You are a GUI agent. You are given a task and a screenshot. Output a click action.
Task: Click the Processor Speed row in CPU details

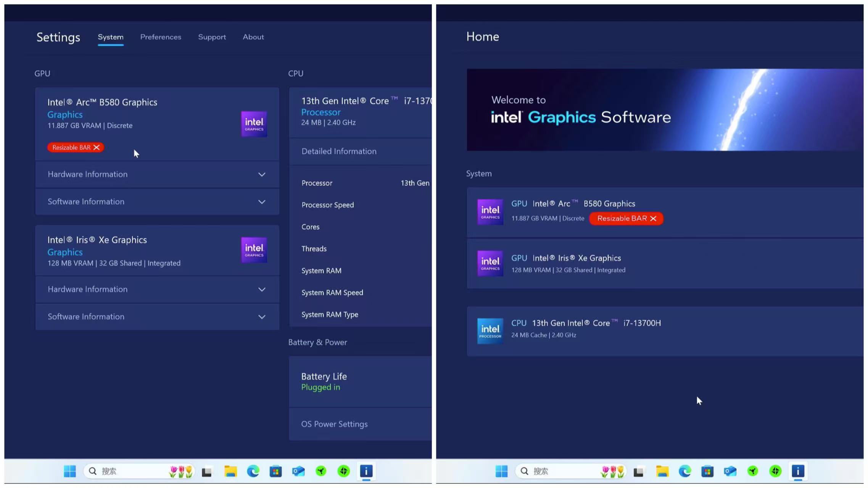pyautogui.click(x=360, y=205)
